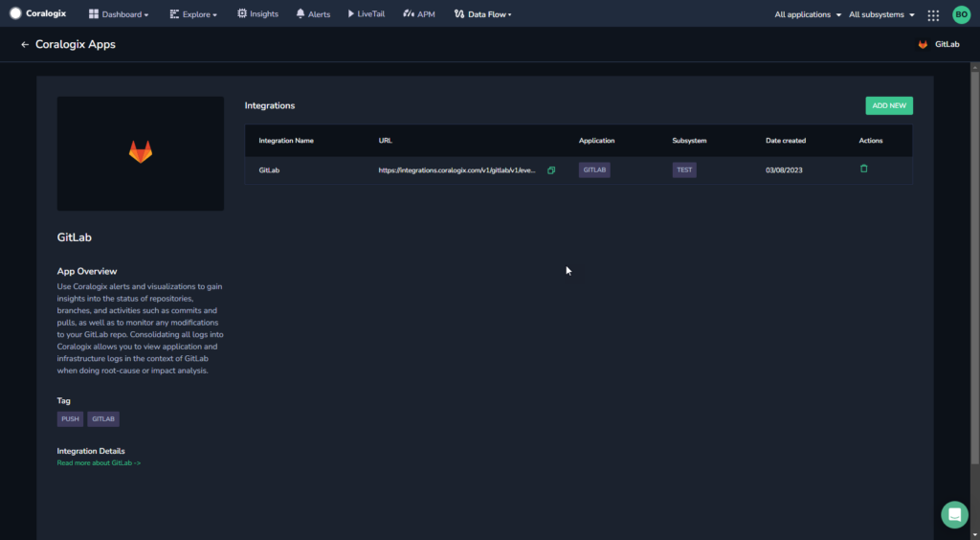The width and height of the screenshot is (980, 540).
Task: Click the URL column header
Action: coord(386,141)
